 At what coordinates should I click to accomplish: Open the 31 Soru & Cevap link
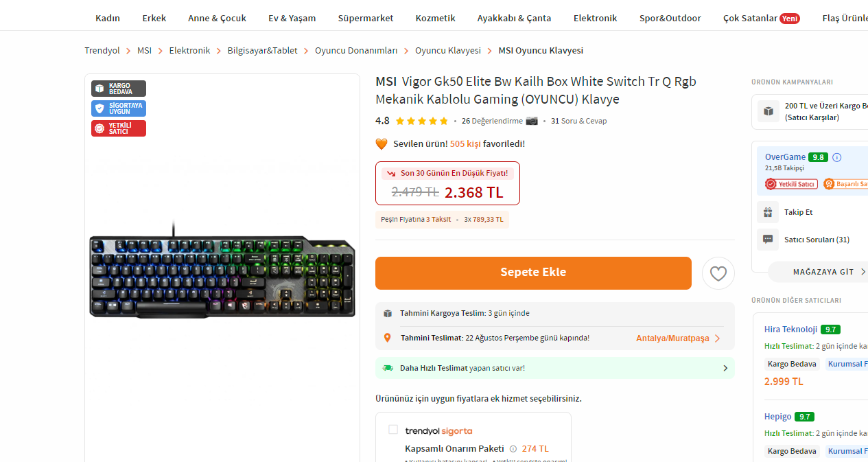click(578, 121)
